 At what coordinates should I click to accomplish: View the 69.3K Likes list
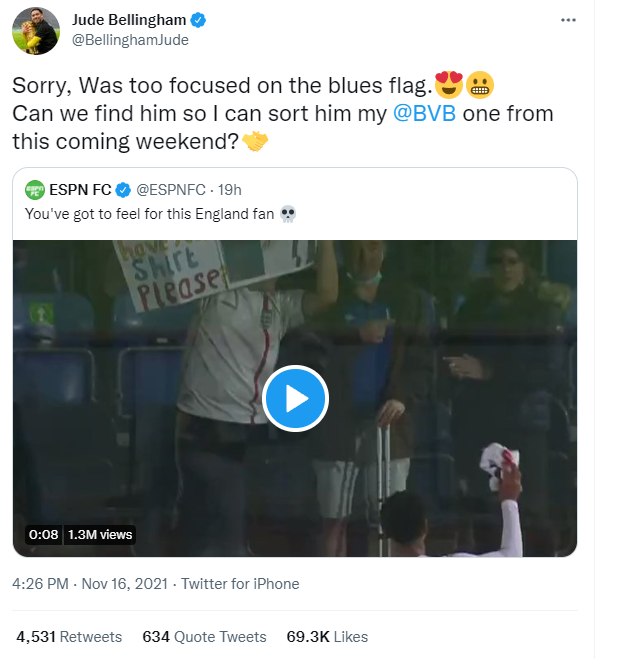326,637
